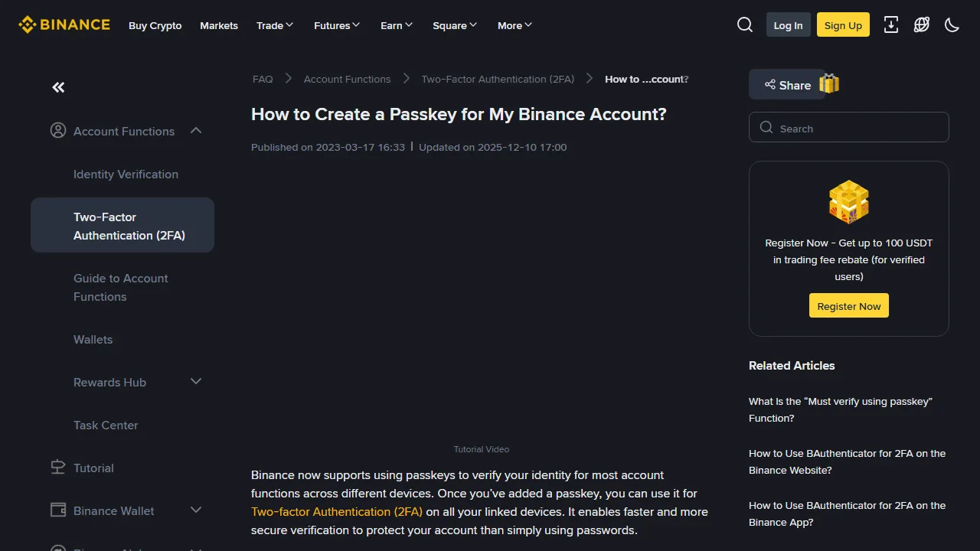Select Identity Verification in sidebar
The image size is (980, 551).
point(126,174)
